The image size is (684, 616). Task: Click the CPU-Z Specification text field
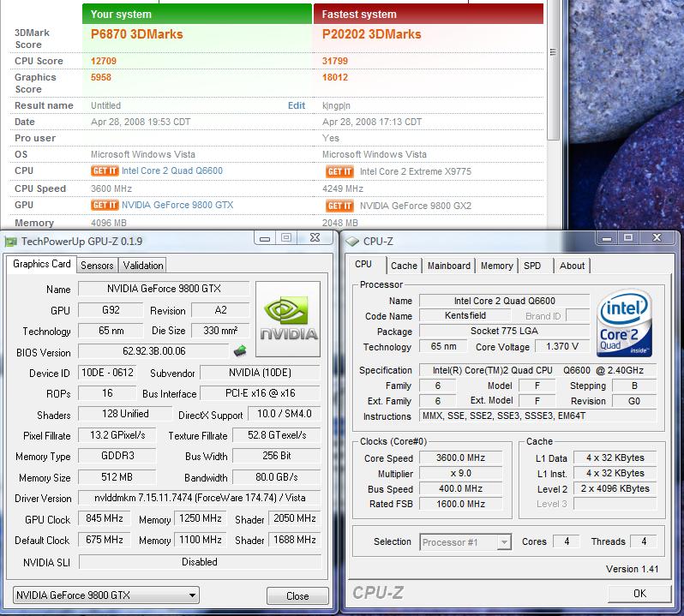(537, 370)
